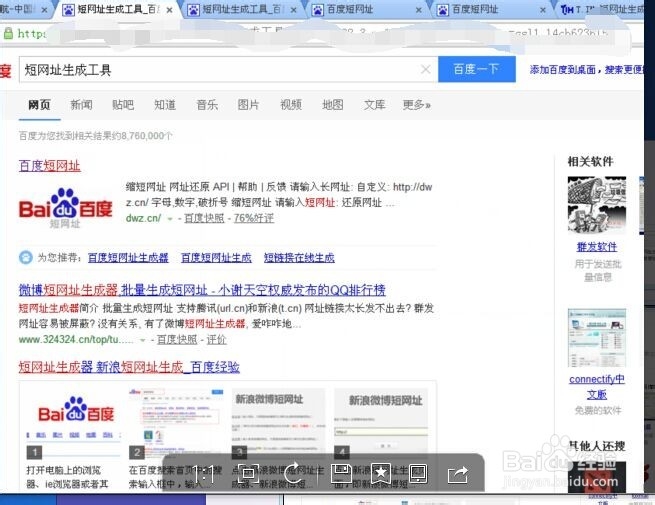Switch to the 音乐 search tab
The width and height of the screenshot is (655, 505).
pos(207,104)
